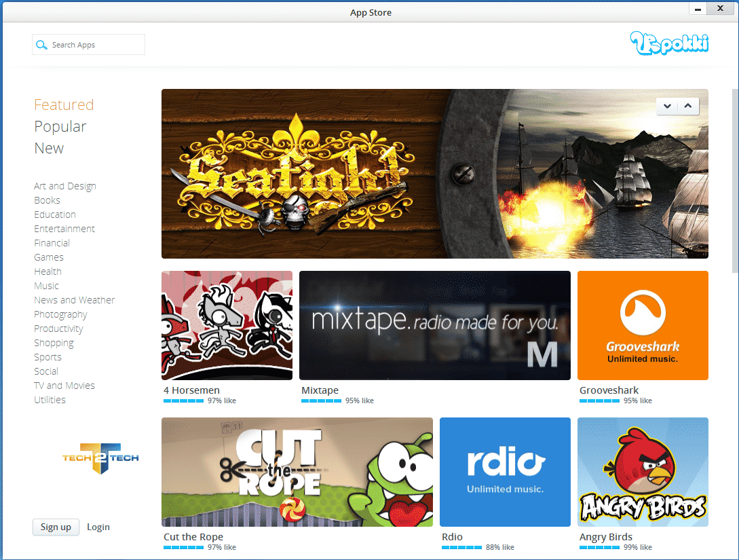Click the Sign up button

(56, 527)
